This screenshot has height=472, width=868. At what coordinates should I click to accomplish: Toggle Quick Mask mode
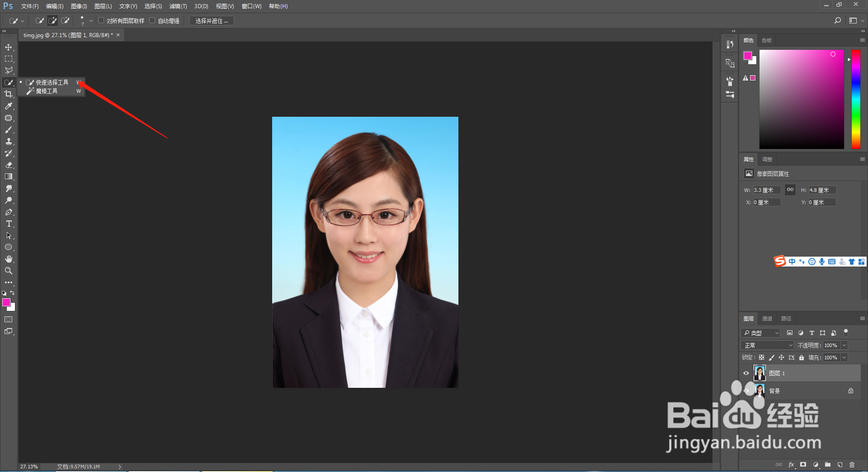9,319
